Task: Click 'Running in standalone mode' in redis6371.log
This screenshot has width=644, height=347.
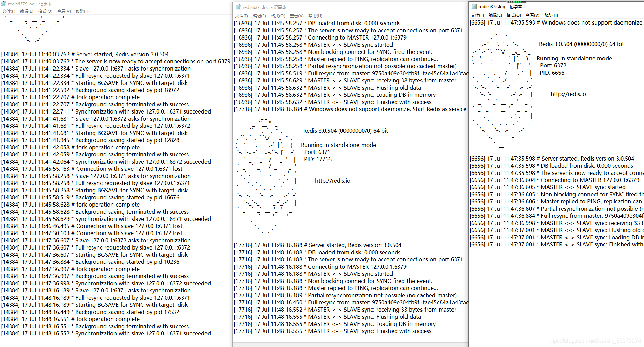Action: tap(338, 145)
